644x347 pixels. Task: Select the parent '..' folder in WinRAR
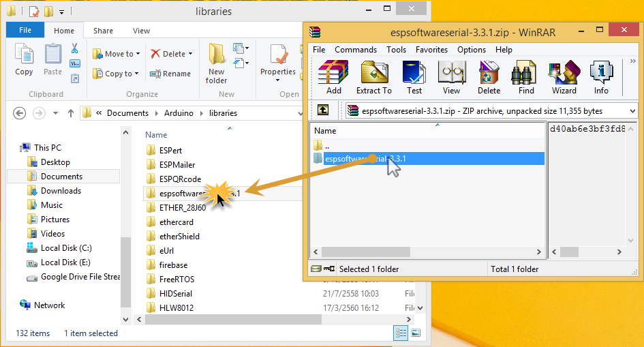428,145
